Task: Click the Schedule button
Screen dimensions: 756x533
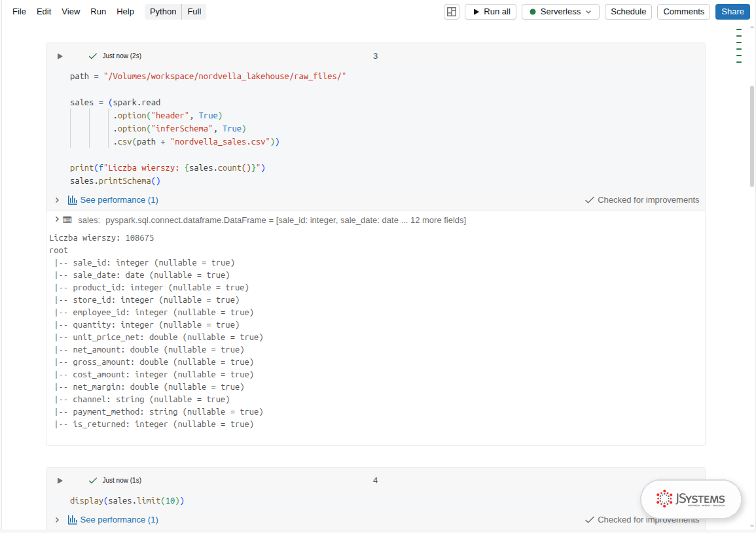Action: [x=628, y=12]
